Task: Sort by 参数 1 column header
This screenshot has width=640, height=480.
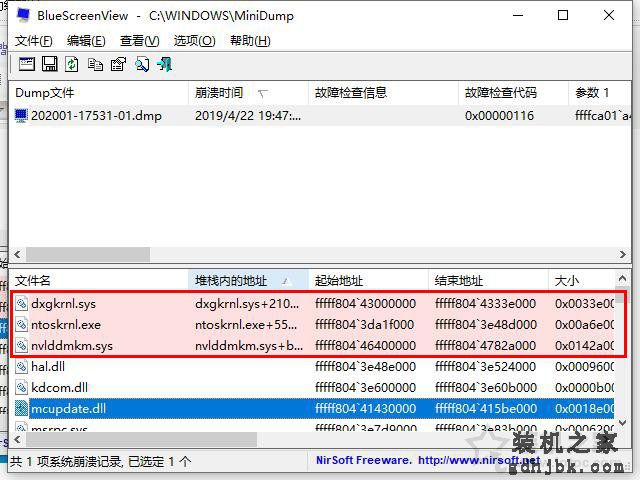Action: tap(600, 93)
